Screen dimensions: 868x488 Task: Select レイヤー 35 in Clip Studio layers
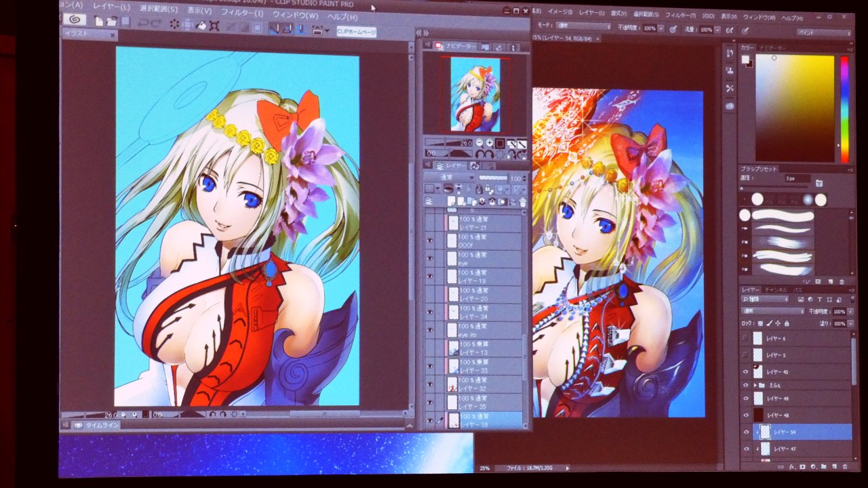click(484, 402)
